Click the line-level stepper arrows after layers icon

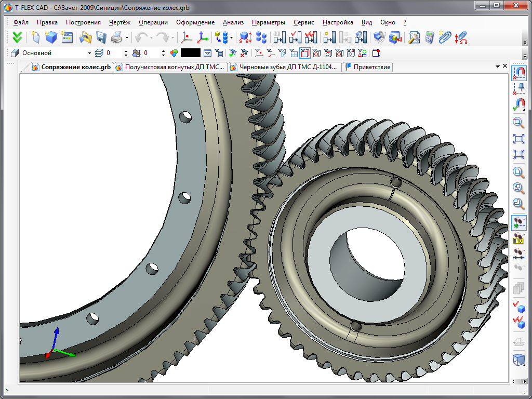pyautogui.click(x=126, y=53)
